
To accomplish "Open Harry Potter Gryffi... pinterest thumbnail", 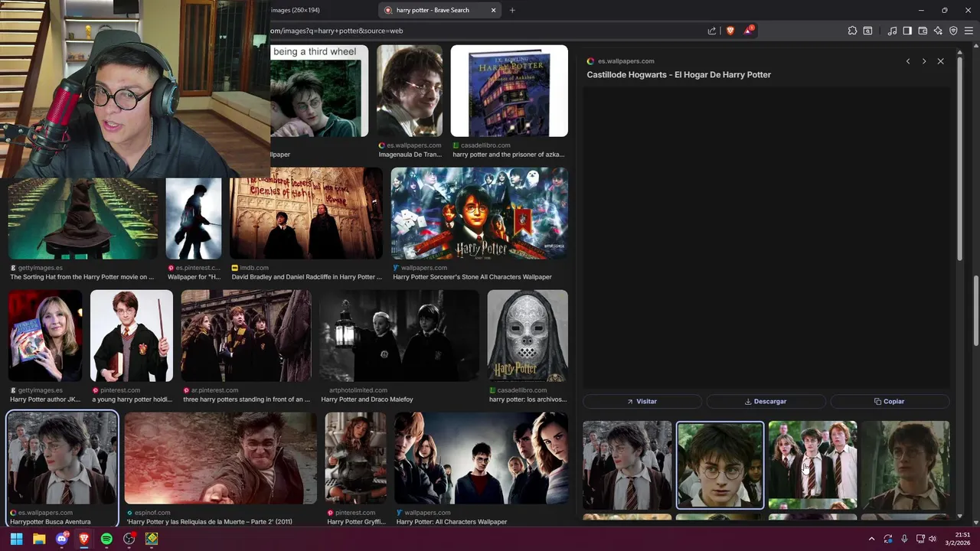I will (356, 458).
